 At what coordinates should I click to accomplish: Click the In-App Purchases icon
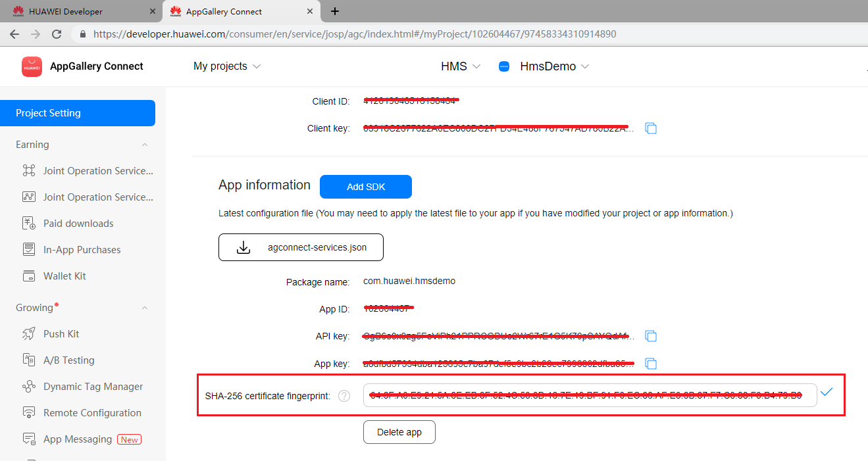click(x=29, y=249)
